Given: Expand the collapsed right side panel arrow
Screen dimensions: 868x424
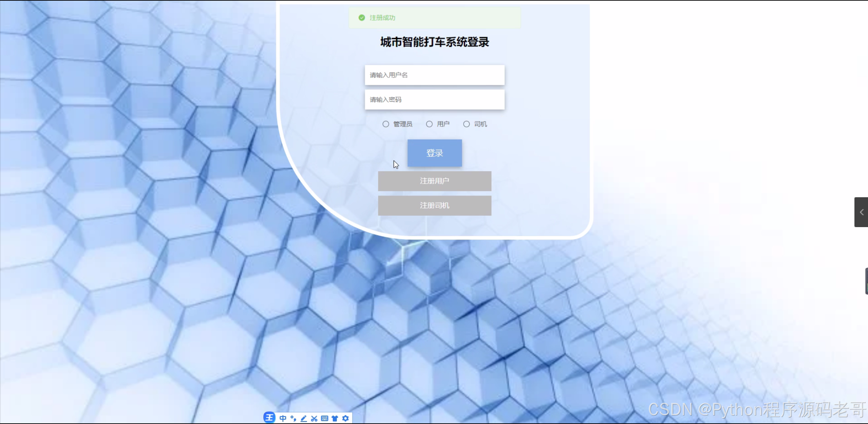Looking at the screenshot, I should pyautogui.click(x=862, y=212).
